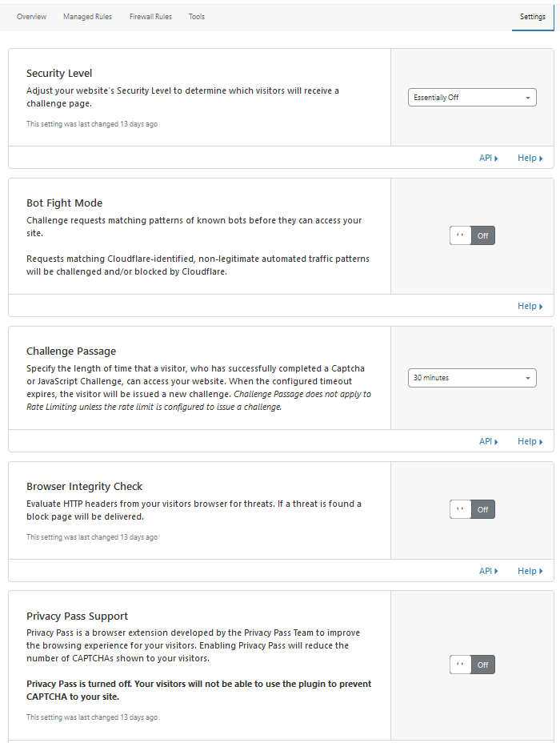Select the Tools tab
Viewport: 560px width, 743px height.
pos(197,17)
